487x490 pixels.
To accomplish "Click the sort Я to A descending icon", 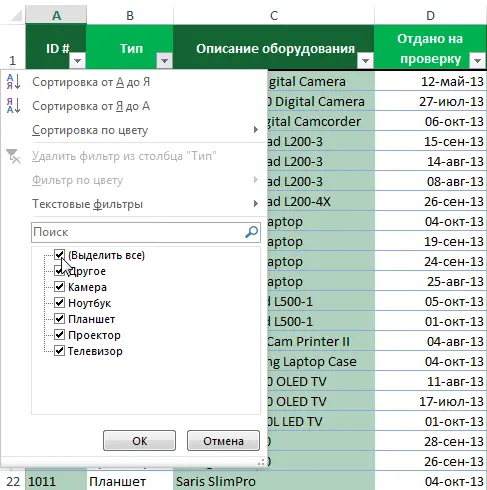I will tap(13, 106).
